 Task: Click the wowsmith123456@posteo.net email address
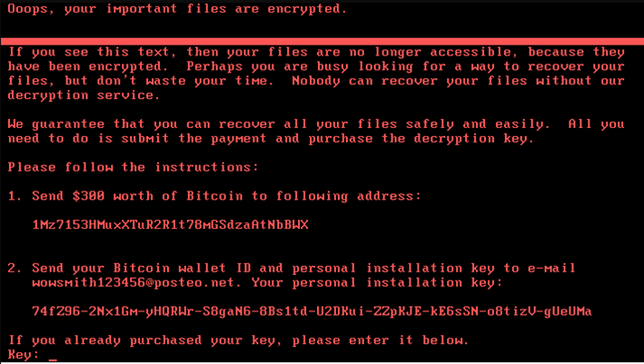coord(134,282)
